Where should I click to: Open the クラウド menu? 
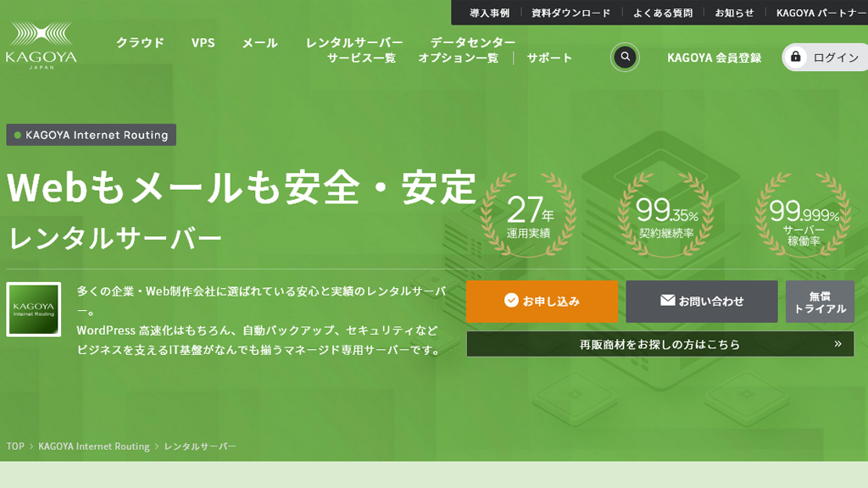(139, 42)
